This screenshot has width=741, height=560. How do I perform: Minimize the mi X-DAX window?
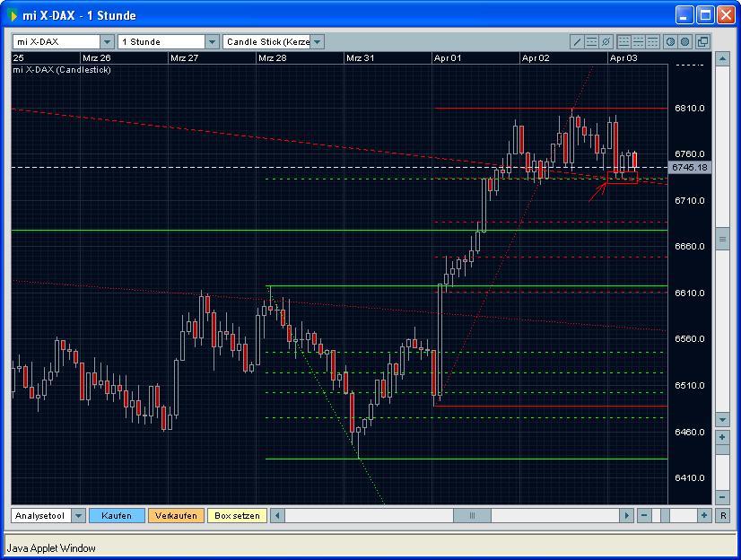click(x=684, y=15)
